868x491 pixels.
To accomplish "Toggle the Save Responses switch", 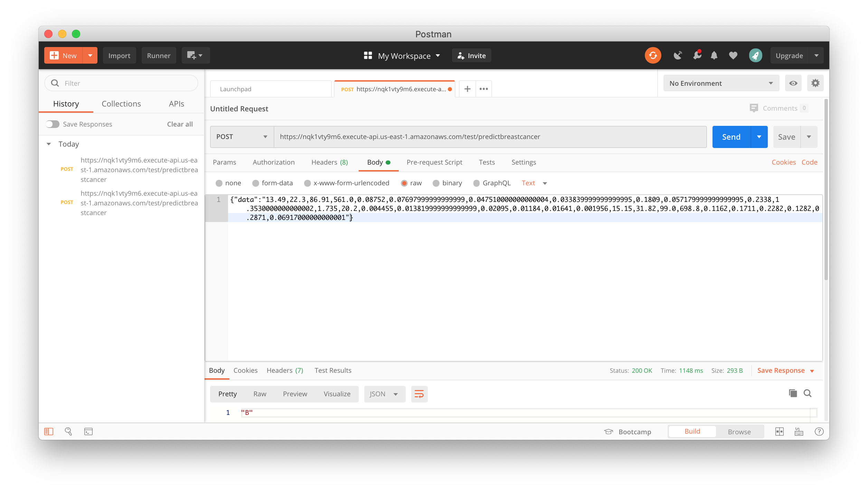I will 53,124.
